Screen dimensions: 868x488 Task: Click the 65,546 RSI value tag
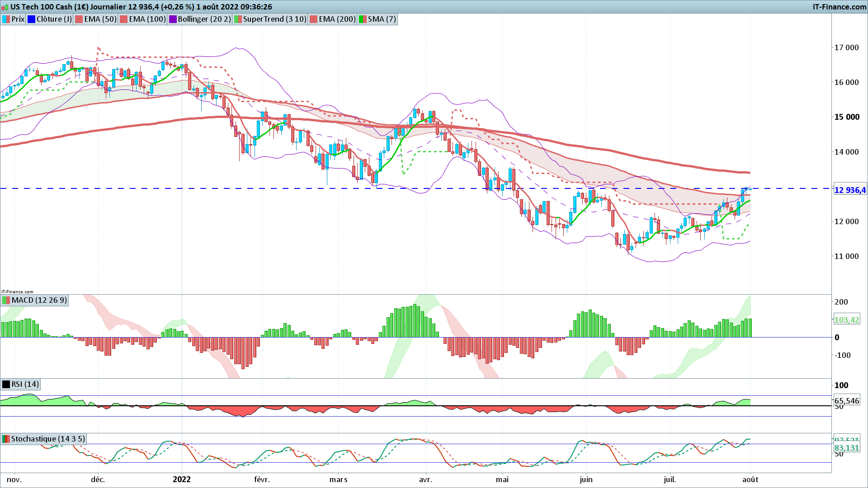click(x=847, y=401)
